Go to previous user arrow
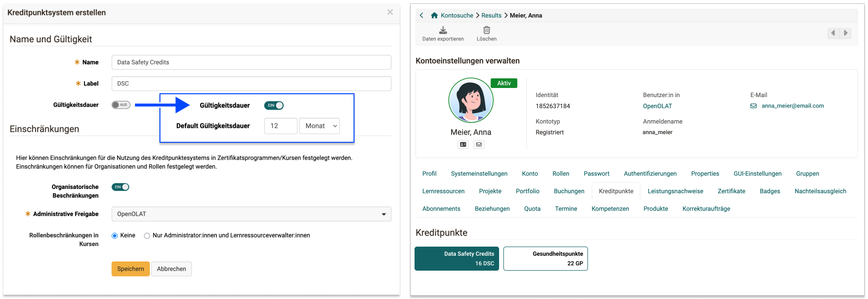Screen dimensions: 868x299 point(833,33)
